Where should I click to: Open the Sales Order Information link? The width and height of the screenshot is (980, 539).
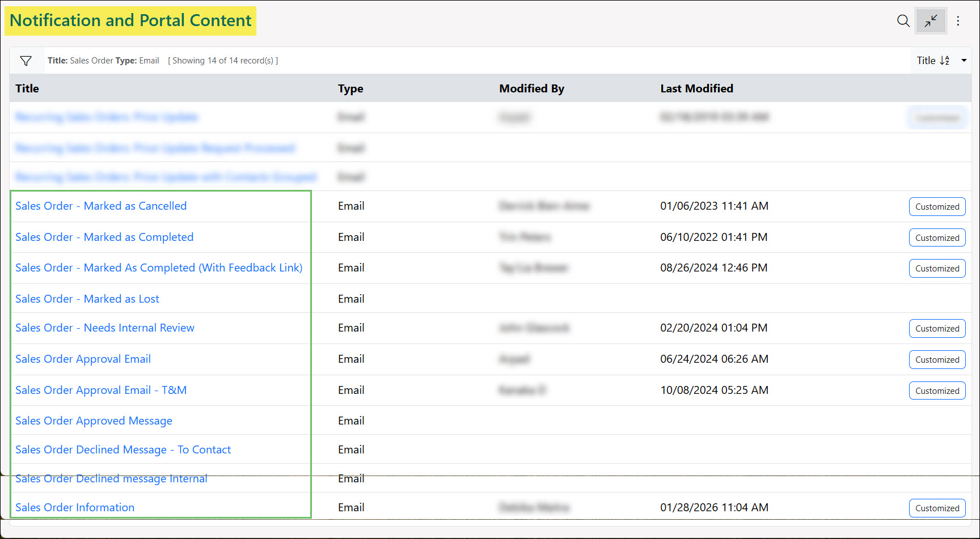coord(75,507)
